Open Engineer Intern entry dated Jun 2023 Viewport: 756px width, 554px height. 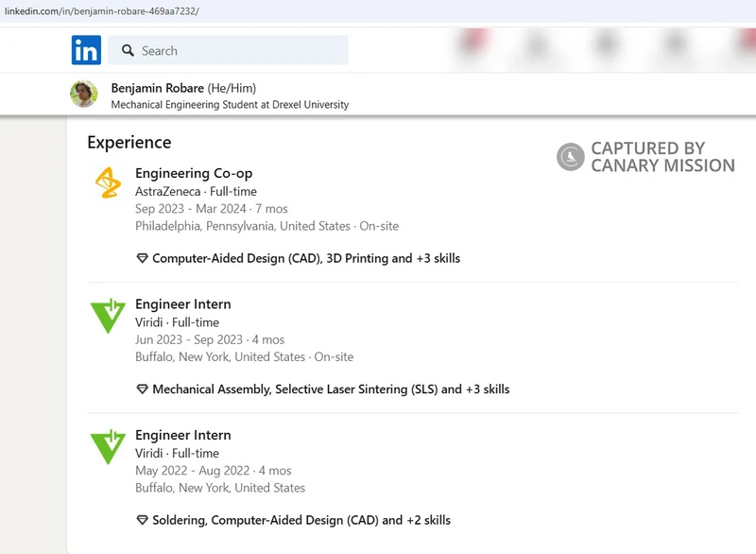point(183,304)
